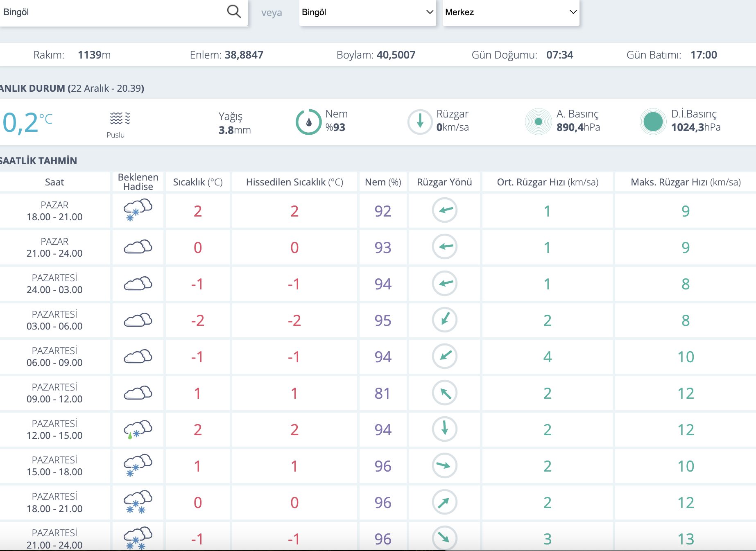Screen dimensions: 756x551
Task: Click the D.İ.Basınç sea-level pressure icon
Action: [x=653, y=122]
